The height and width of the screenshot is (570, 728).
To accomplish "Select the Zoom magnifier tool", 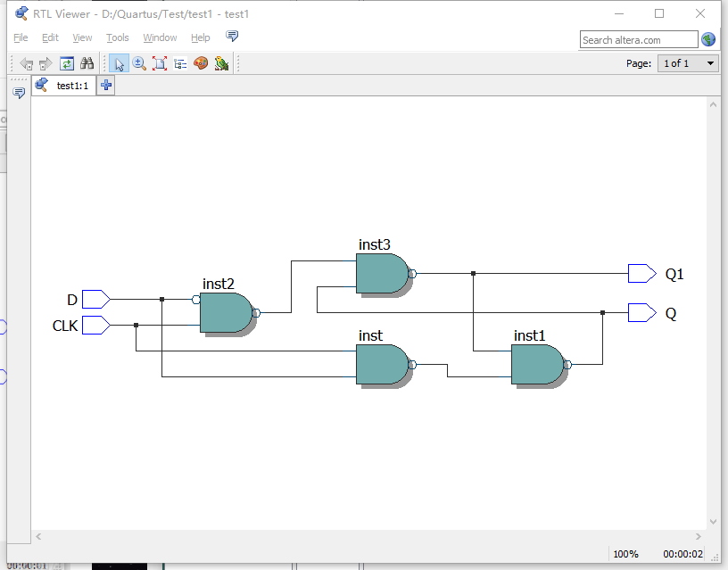I will pyautogui.click(x=139, y=63).
